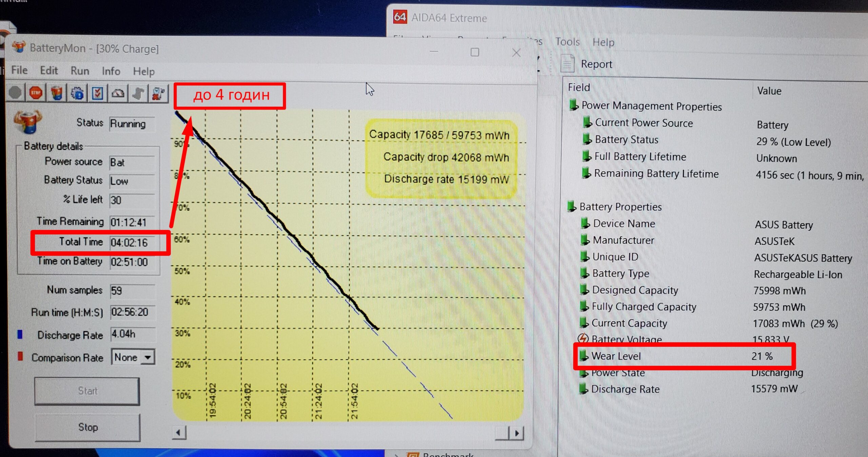
Task: Click the greyed-out start circle toolbar icon
Action: [x=15, y=93]
